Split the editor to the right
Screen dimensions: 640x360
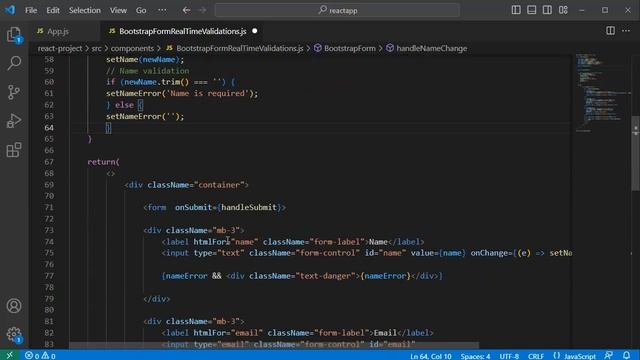[610, 31]
